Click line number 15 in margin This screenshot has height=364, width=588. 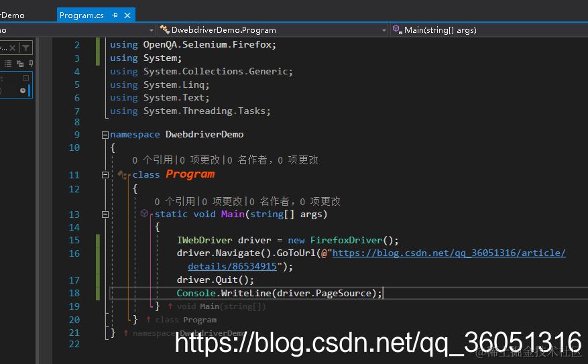click(74, 240)
